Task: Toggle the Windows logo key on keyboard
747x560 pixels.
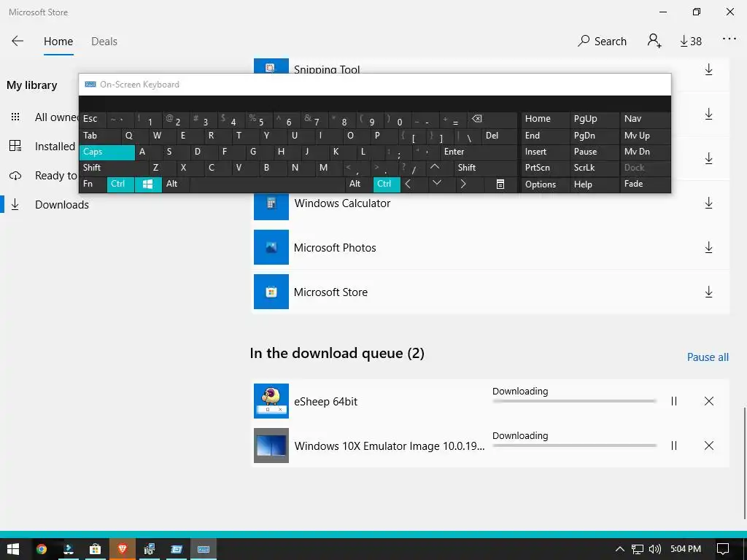Action: pos(148,184)
